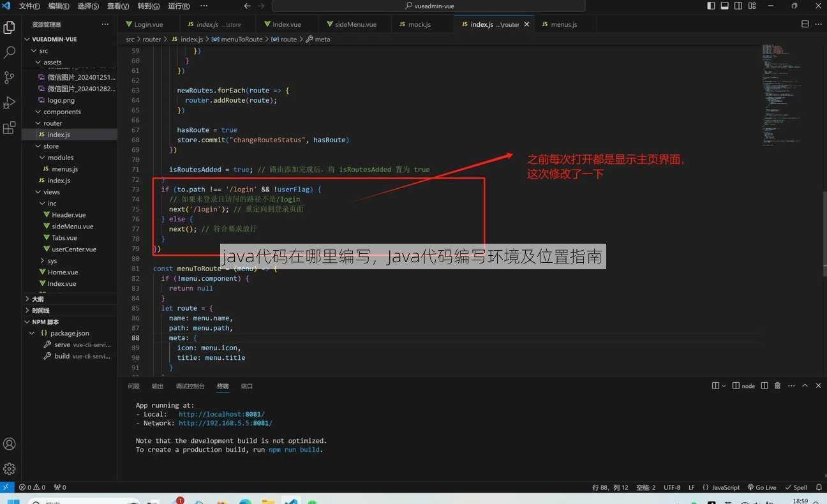Collapse the src folder
Viewport: 827px width, 504px height.
click(70, 50)
